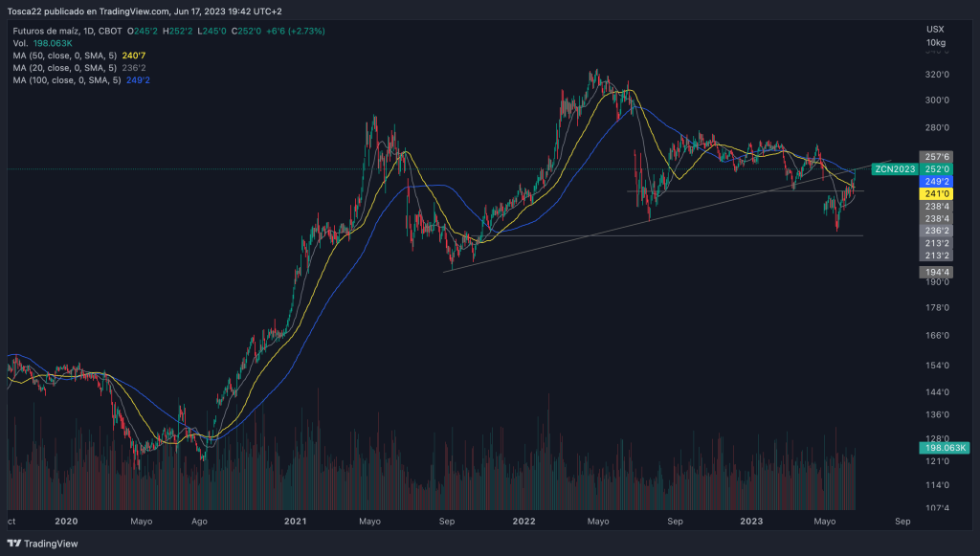Click the gray 194'4 price tag
This screenshot has width=980, height=556.
click(x=936, y=272)
